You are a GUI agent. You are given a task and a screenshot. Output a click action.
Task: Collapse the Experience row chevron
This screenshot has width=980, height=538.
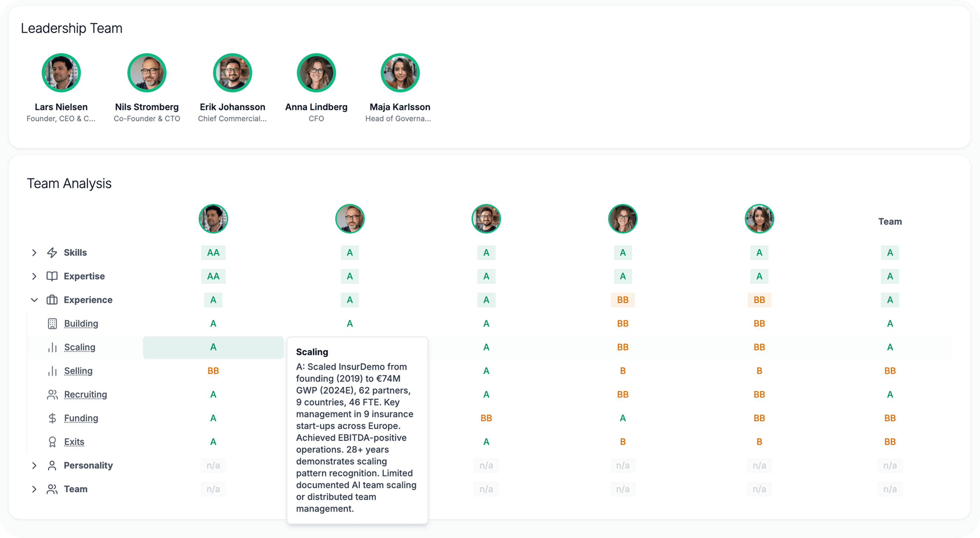click(34, 300)
